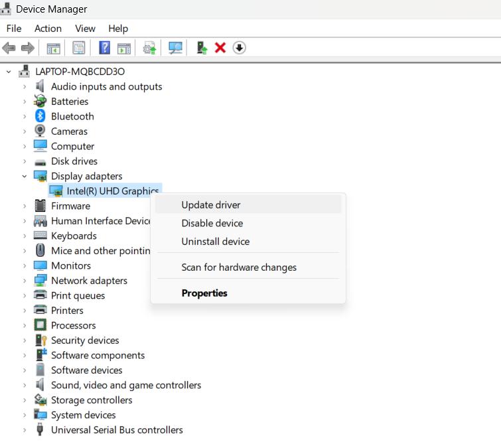Screen dimensions: 501x448
Task: Click the Properties sheet toolbar icon
Action: click(x=78, y=48)
